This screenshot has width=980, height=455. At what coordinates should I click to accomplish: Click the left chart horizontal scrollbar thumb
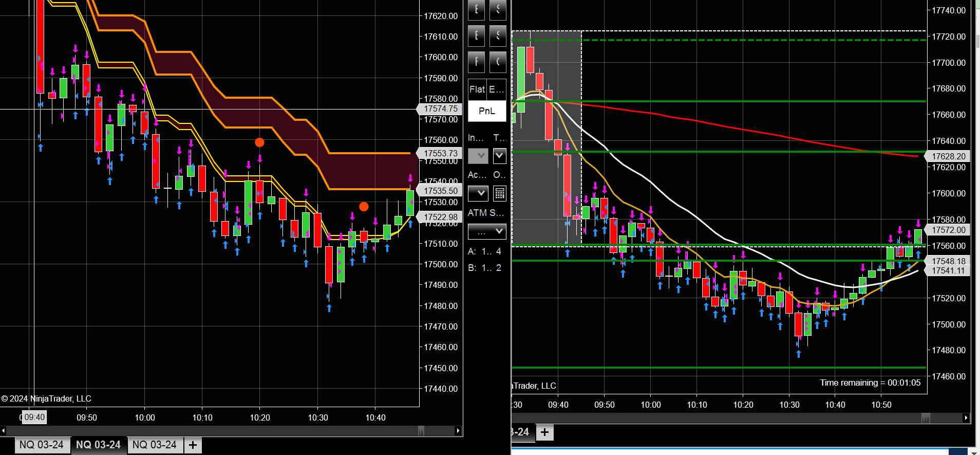421,431
